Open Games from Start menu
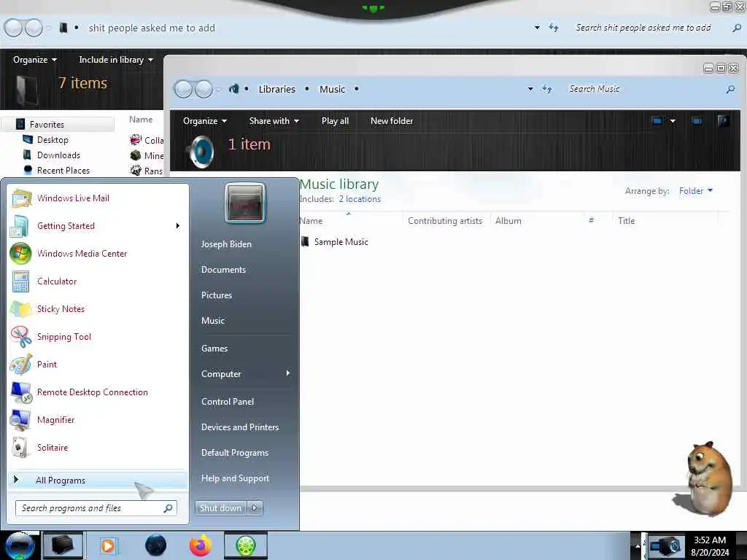Image resolution: width=747 pixels, height=560 pixels. (x=214, y=349)
